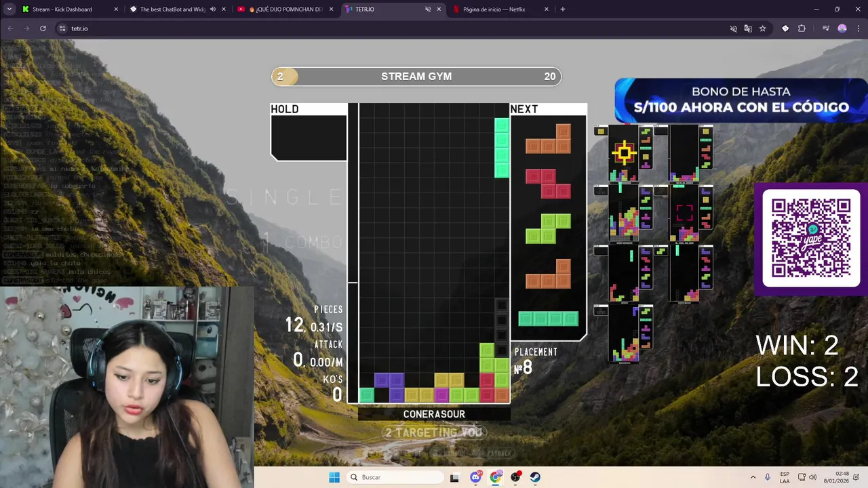Viewport: 868px width, 488px height.
Task: Open the translate page icon
Action: coord(748,28)
